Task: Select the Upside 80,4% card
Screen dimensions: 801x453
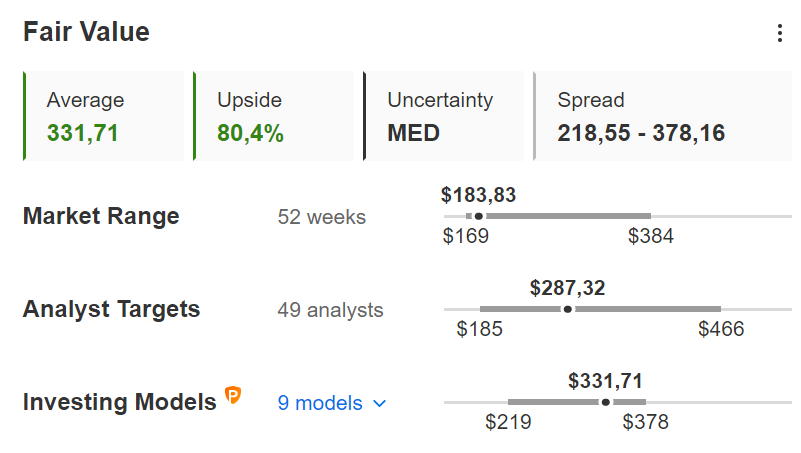Action: click(274, 116)
